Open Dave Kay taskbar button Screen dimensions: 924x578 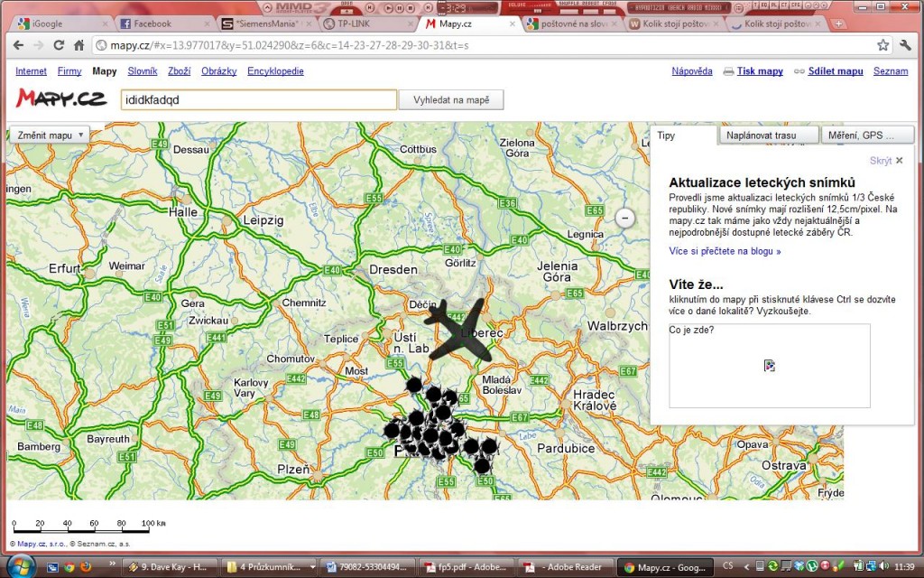171,567
